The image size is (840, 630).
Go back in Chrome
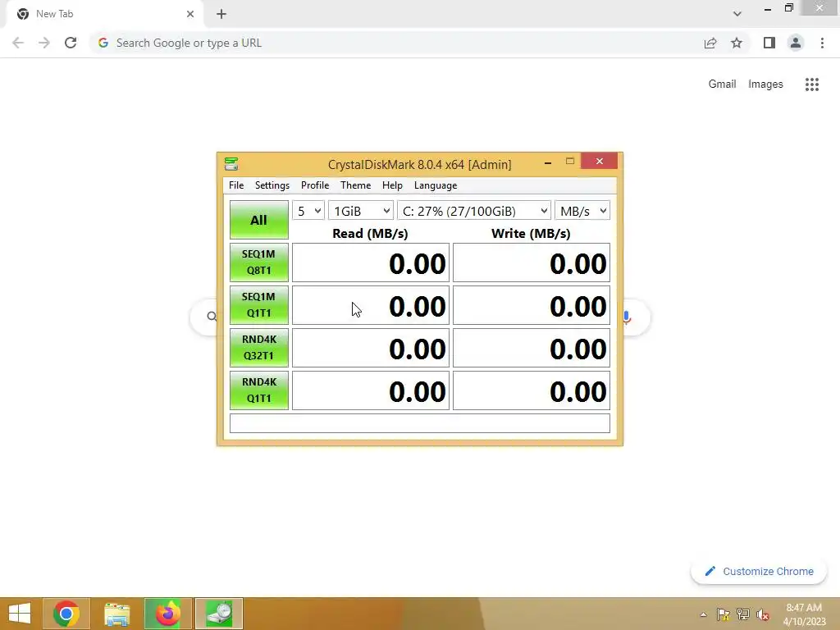18,43
